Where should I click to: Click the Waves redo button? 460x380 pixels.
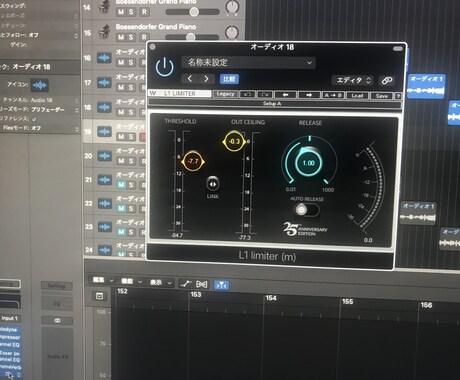[x=265, y=95]
